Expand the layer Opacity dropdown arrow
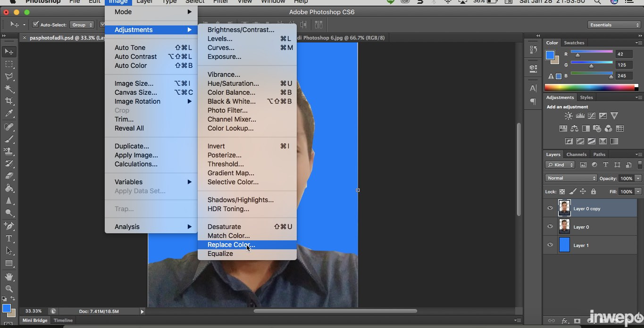The height and width of the screenshot is (328, 644). coord(638,178)
